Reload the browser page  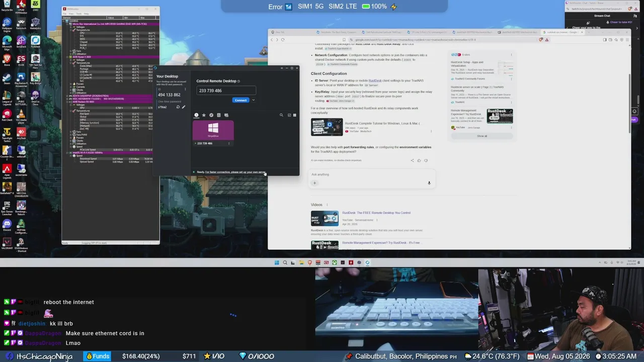[x=283, y=40]
